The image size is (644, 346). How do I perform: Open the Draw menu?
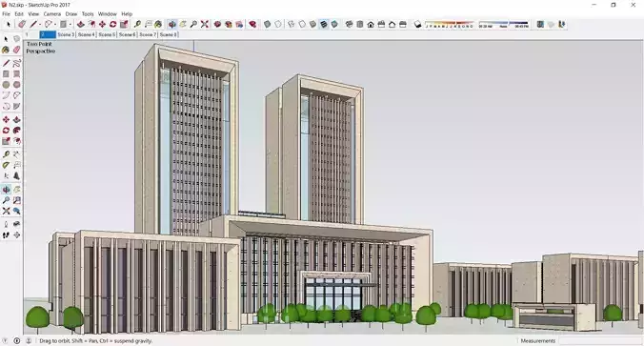(x=71, y=14)
